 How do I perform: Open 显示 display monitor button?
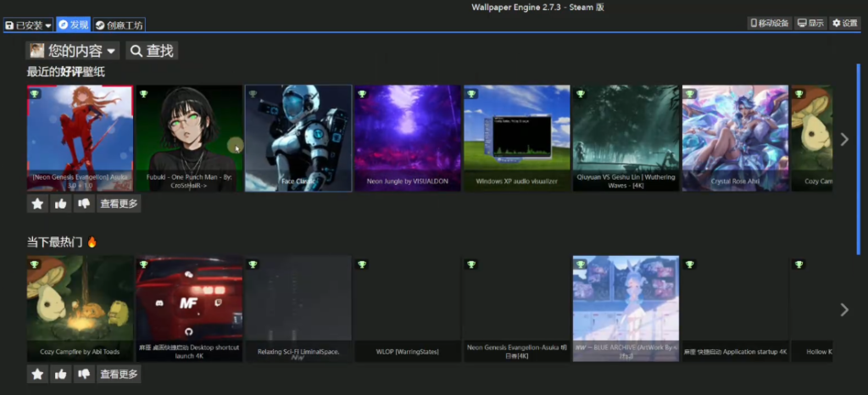(x=810, y=24)
